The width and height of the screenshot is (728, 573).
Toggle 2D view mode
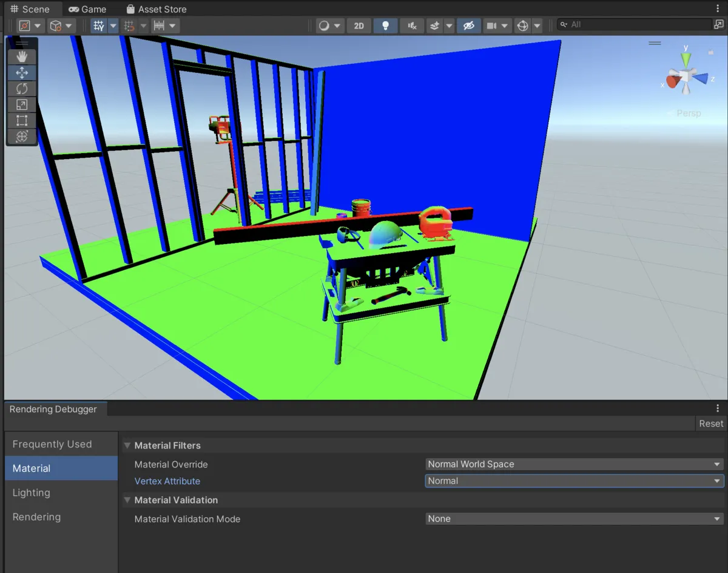pyautogui.click(x=359, y=25)
